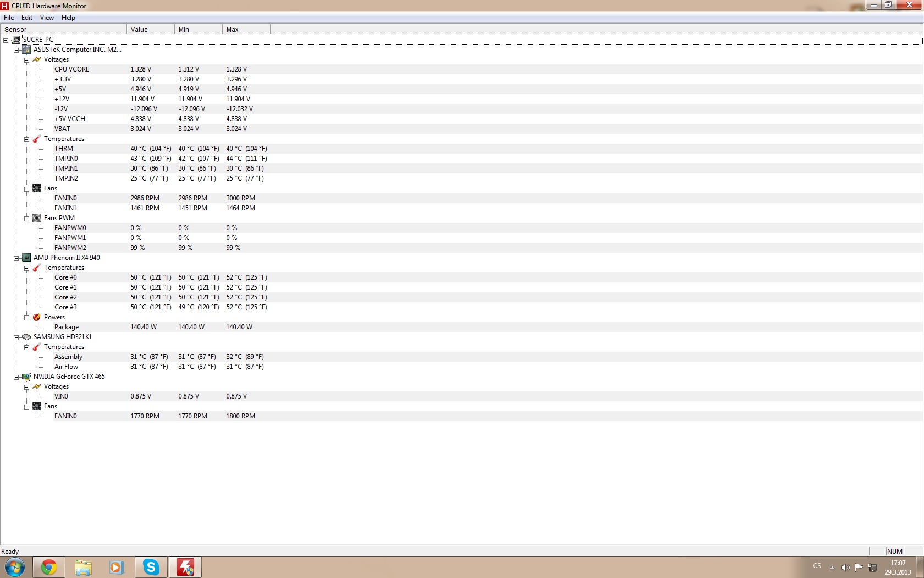Click the motherboard Fans icon
924x578 pixels.
pos(37,188)
